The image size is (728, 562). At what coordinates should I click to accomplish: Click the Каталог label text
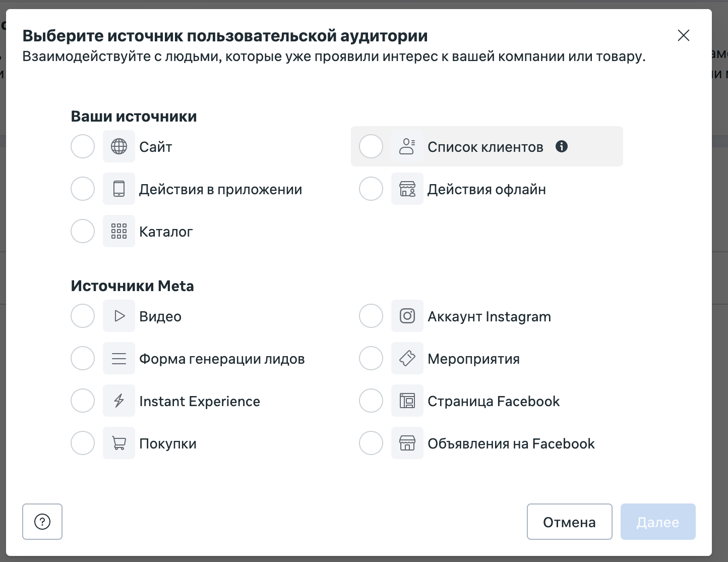point(166,232)
